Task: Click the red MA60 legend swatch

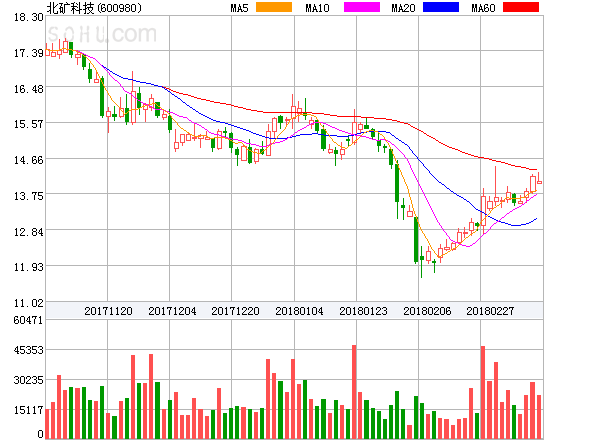Action: (521, 7)
